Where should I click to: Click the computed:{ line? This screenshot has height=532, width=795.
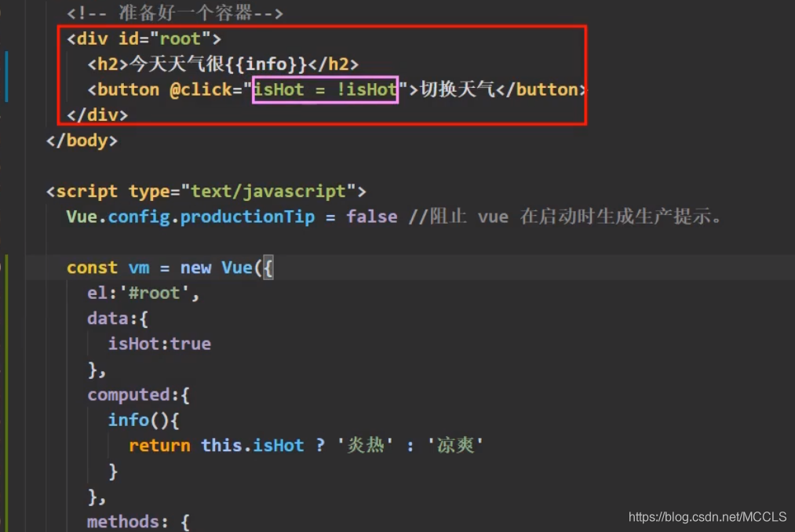[x=138, y=395]
